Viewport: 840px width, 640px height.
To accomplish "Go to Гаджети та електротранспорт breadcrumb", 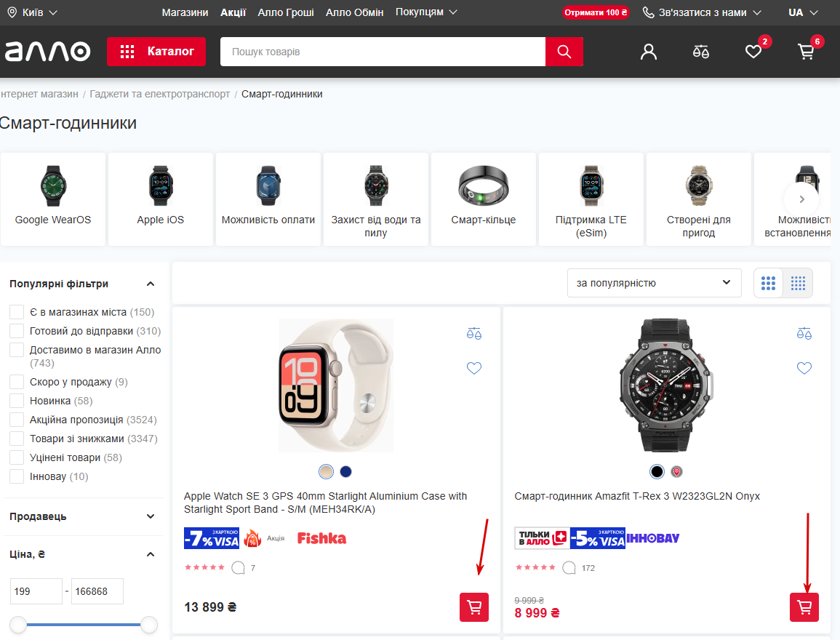I will point(160,95).
